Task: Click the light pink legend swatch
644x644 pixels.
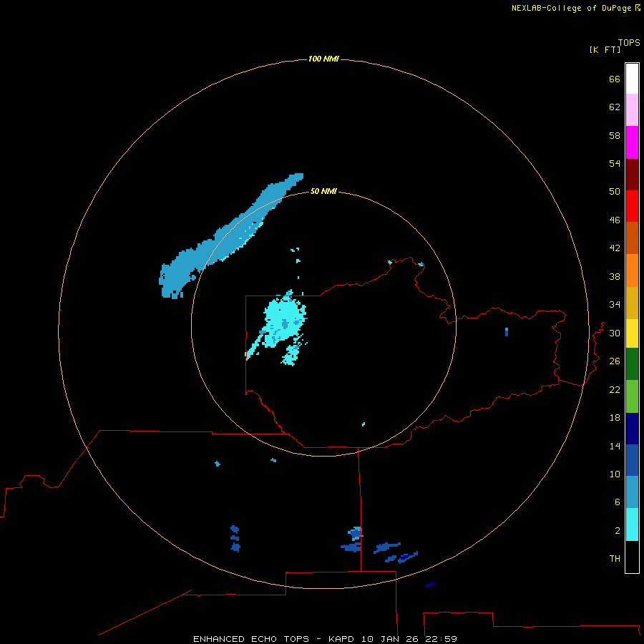Action: [632, 110]
